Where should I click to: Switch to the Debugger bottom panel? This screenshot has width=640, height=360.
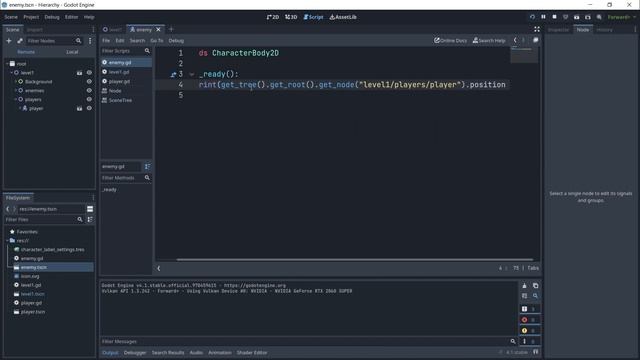(x=135, y=353)
